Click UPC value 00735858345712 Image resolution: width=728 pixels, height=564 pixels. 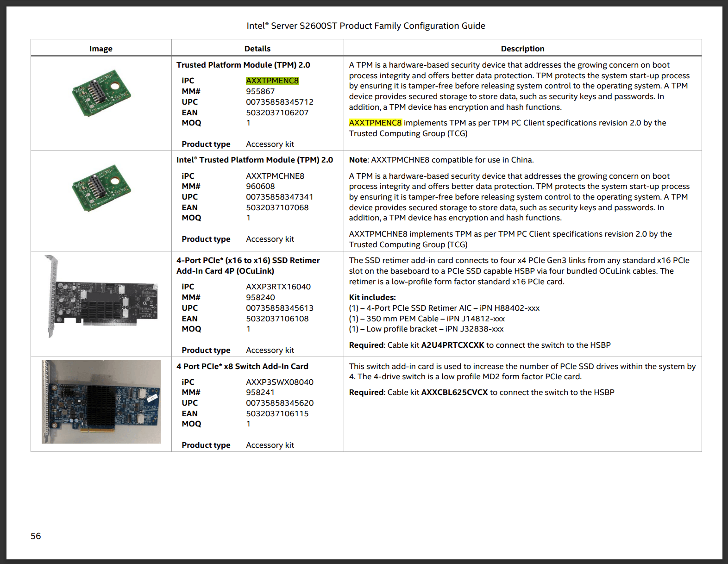click(x=280, y=102)
